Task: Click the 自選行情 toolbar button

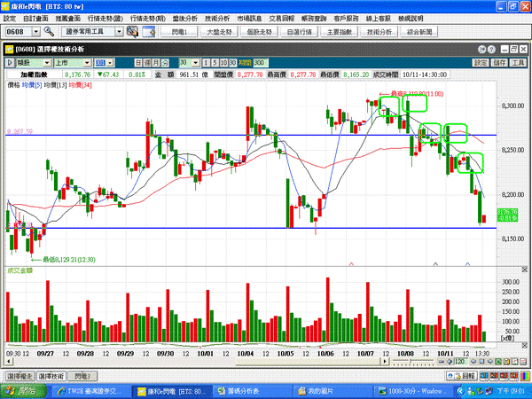Action: [300, 32]
